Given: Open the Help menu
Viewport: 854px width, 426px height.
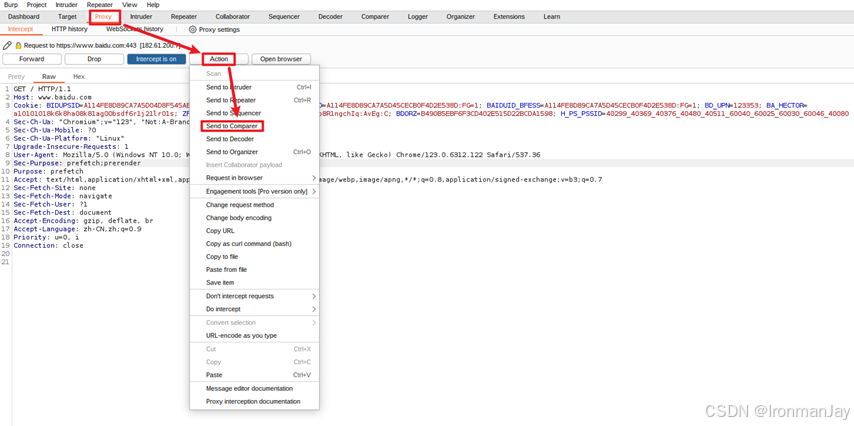Looking at the screenshot, I should [153, 4].
